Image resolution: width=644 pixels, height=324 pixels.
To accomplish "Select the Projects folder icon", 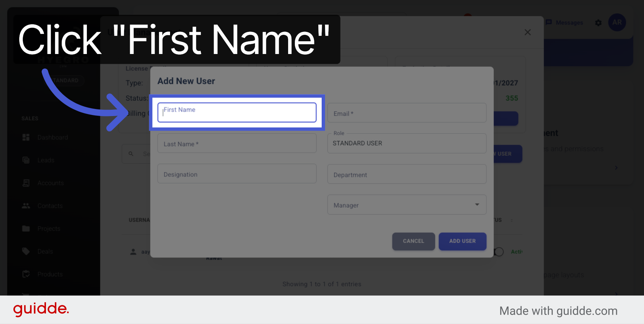I will (x=26, y=228).
